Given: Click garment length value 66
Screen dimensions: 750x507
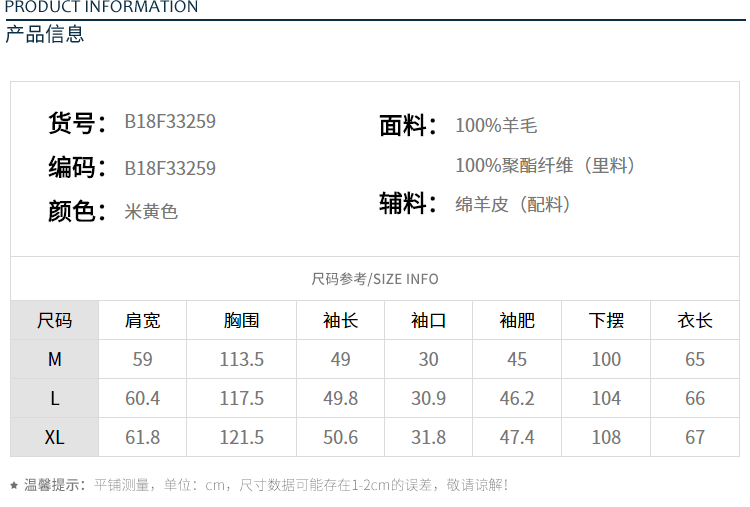Looking at the screenshot, I should coord(695,398).
